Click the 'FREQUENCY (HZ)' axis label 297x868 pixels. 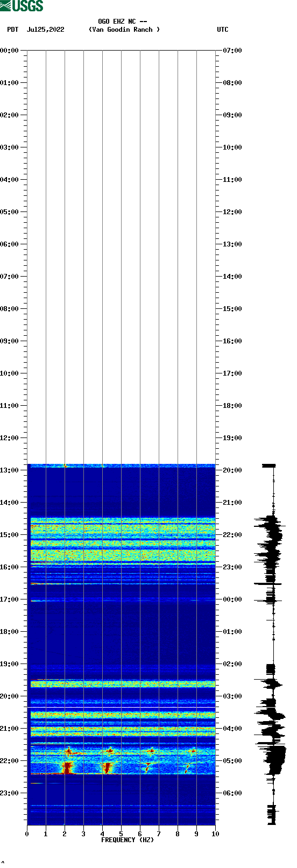[x=128, y=840]
